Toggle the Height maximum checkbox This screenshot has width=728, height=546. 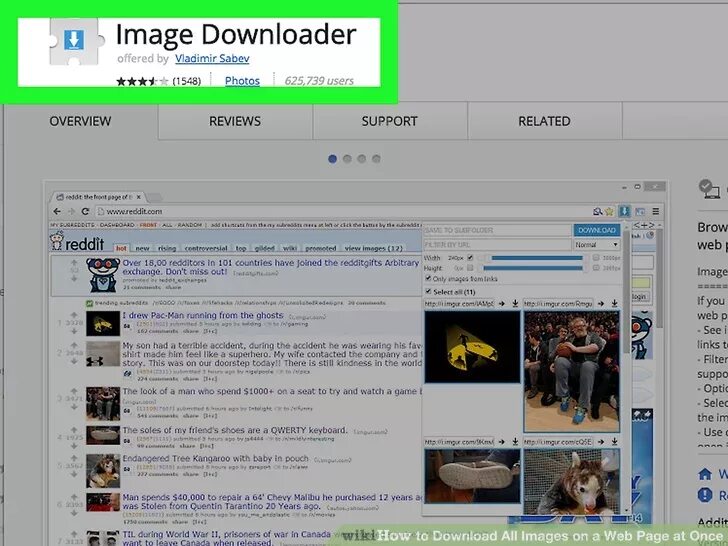[596, 268]
